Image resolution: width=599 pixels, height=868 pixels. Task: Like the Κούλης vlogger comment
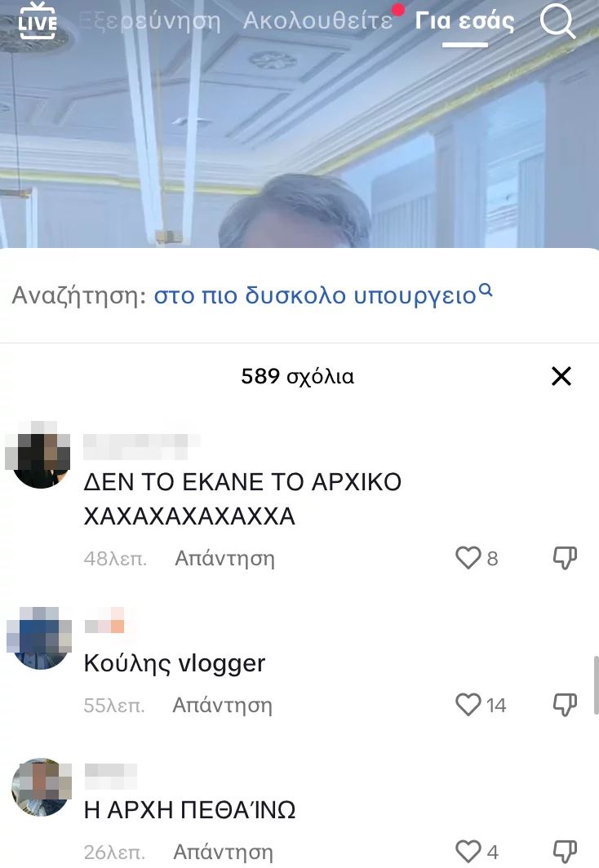coord(468,705)
